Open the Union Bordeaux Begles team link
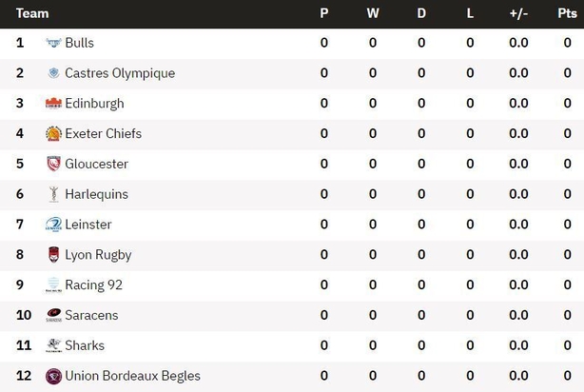The image size is (584, 392). click(132, 376)
